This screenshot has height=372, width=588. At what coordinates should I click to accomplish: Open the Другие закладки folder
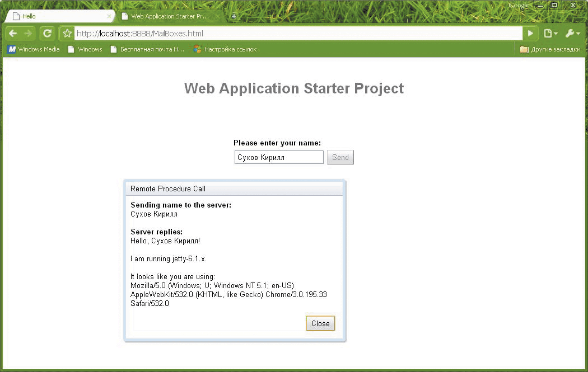(x=550, y=49)
